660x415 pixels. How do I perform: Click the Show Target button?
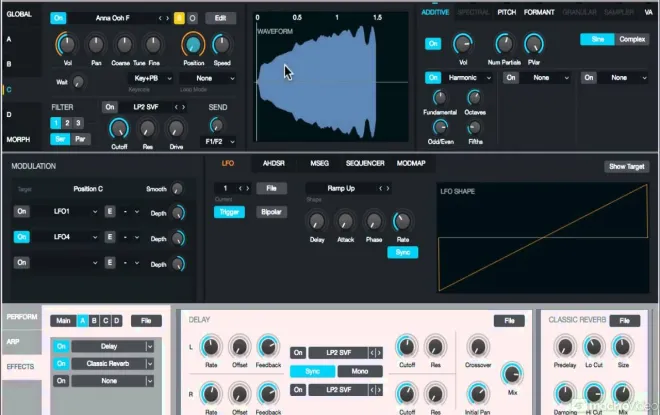click(x=626, y=167)
